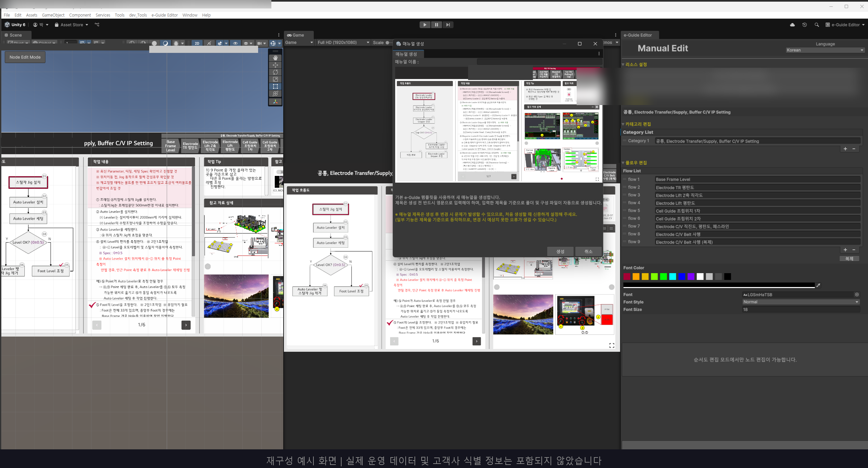This screenshot has width=868, height=468.
Task: Switch to the Game tab
Action: [295, 35]
